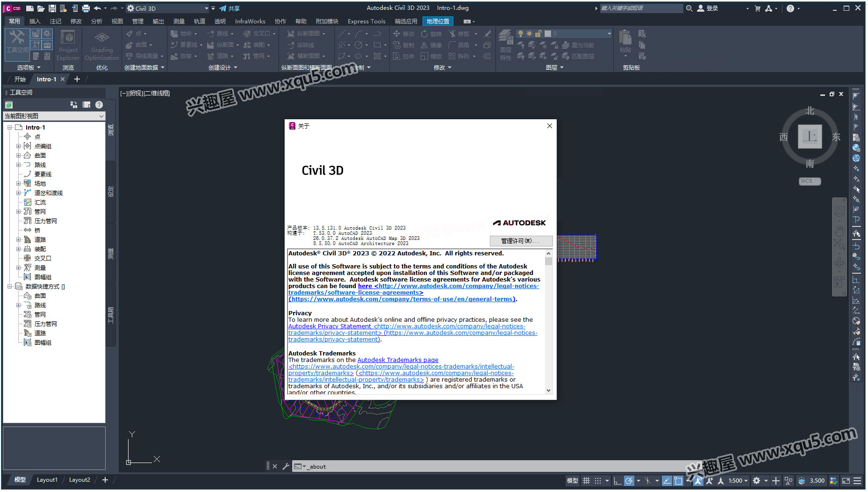Click the Open folder icon in quick access toolbar
This screenshot has height=492, width=868.
coord(41,8)
